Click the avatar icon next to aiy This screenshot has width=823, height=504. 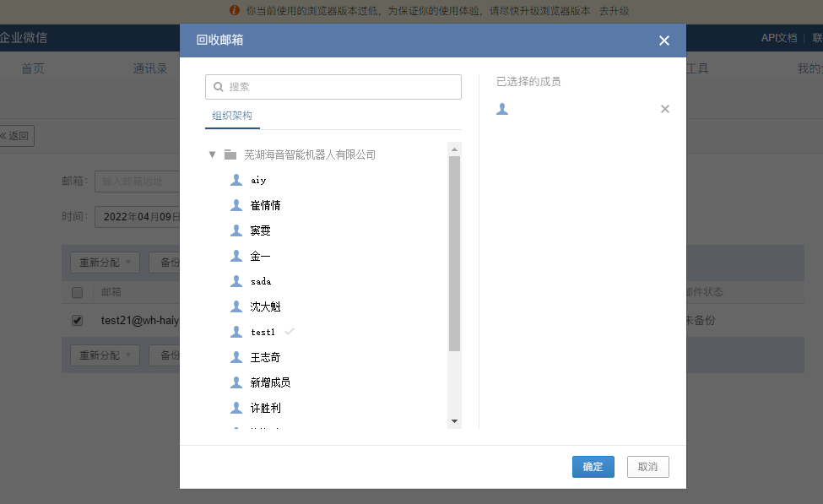236,180
